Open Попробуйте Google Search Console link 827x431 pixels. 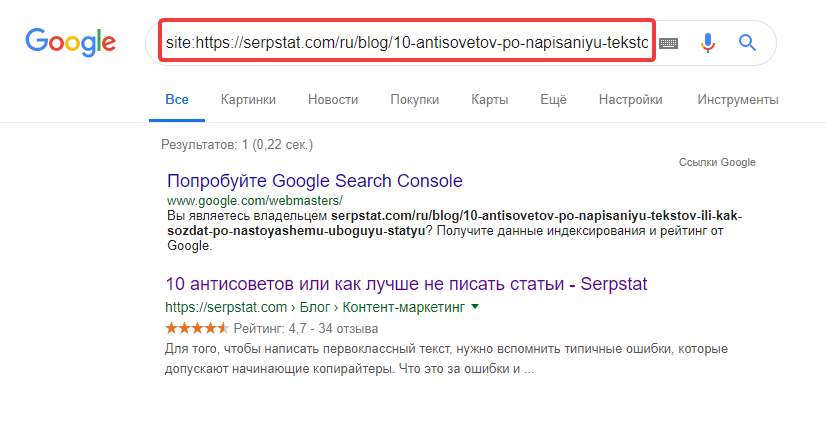coord(315,181)
